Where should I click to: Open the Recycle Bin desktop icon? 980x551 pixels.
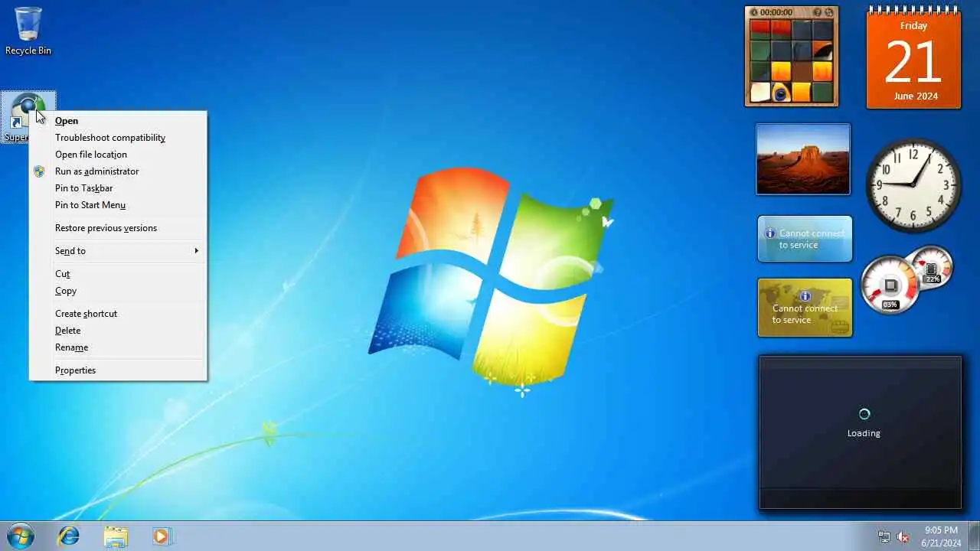tap(28, 31)
